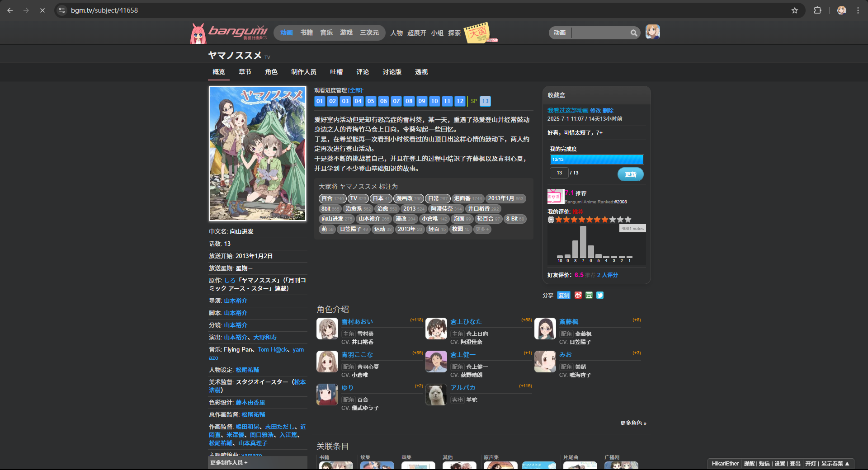Click the pink Bangumi TV rank icon
The height and width of the screenshot is (470, 868).
coord(555,197)
